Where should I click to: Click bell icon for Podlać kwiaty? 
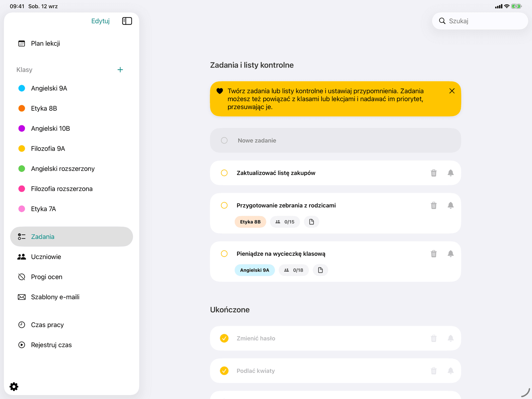coord(451,371)
